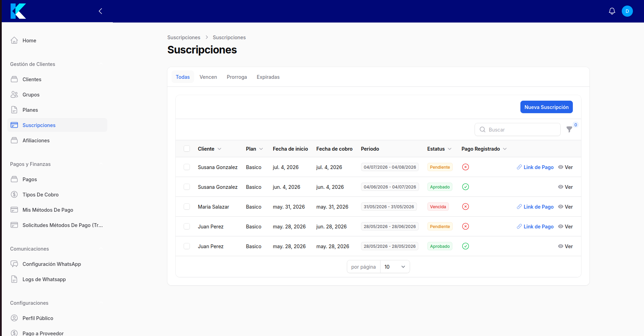Open the filter funnel icon

[x=569, y=129]
